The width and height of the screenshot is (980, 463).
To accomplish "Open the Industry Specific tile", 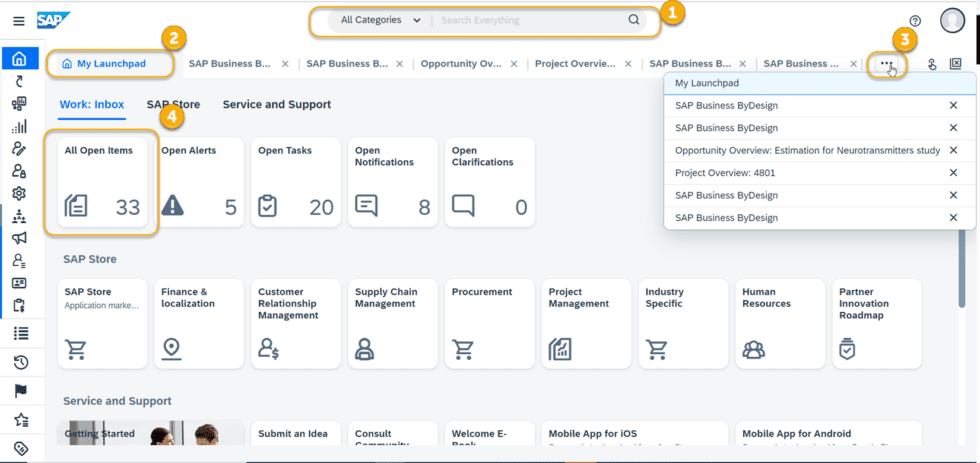I will (x=684, y=324).
